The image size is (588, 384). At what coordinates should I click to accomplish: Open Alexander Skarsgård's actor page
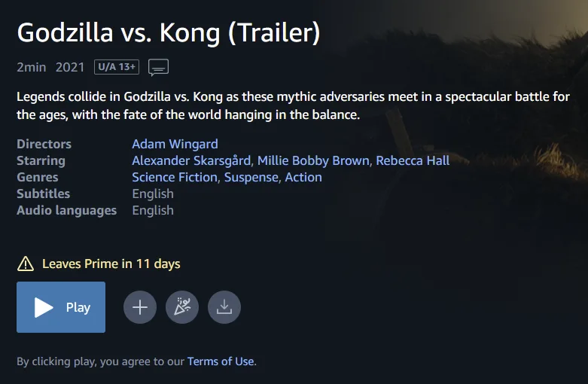pyautogui.click(x=193, y=160)
